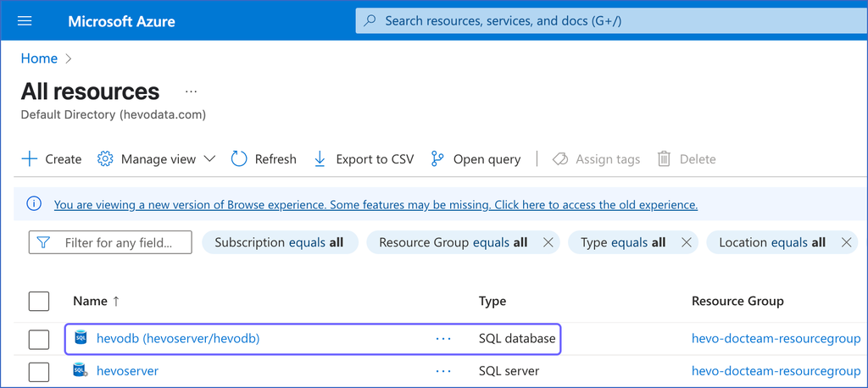Click the Export to CSV download icon
Viewport: 868px width, 388px height.
(320, 159)
